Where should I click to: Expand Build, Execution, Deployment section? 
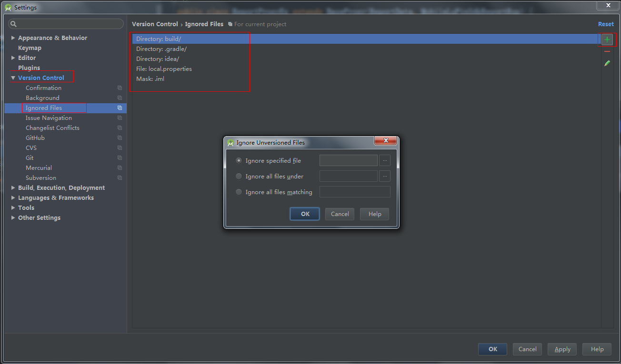[x=13, y=188]
